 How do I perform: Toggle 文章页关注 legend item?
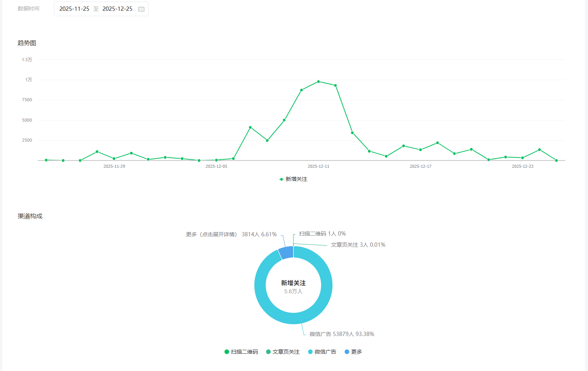tap(283, 352)
